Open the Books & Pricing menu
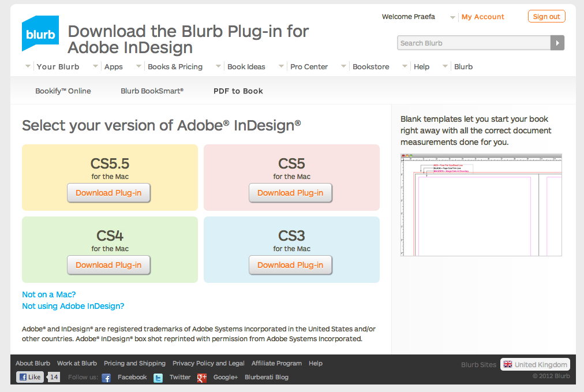This screenshot has height=392, width=584. [175, 67]
